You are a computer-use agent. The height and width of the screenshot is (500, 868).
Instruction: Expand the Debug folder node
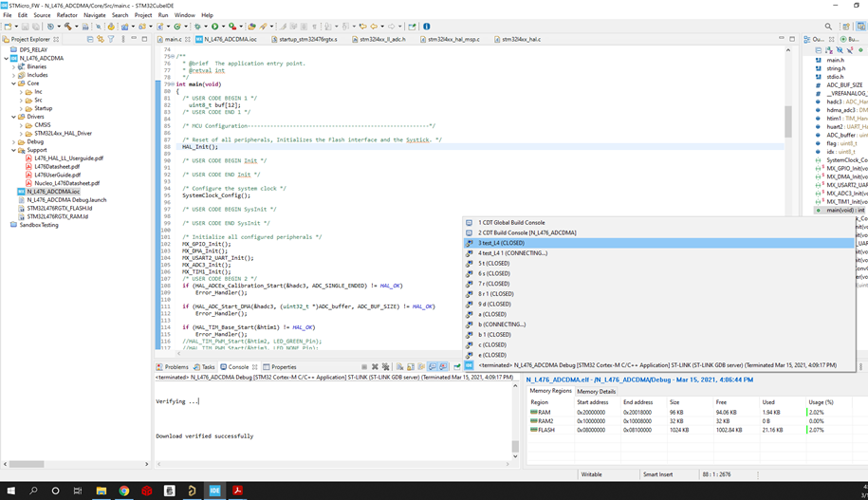tap(14, 141)
